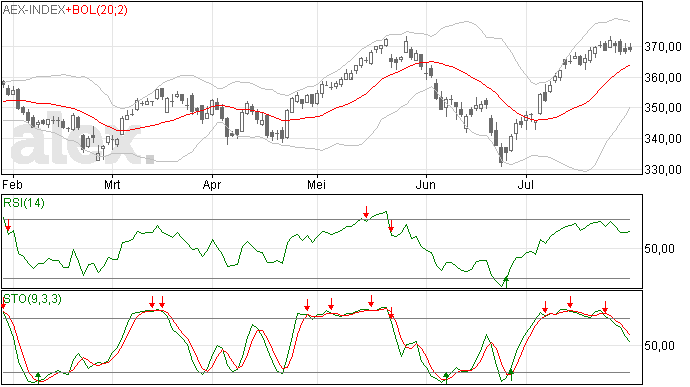Click the Mrt month label

tap(112, 184)
